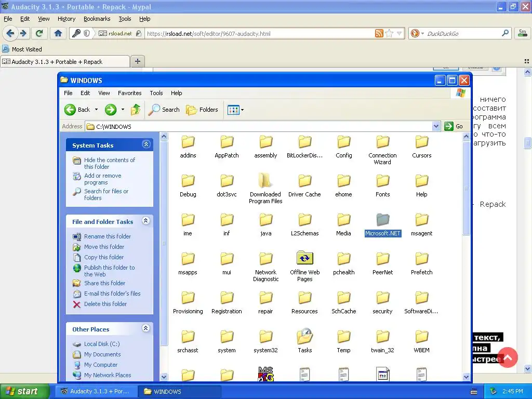
Task: Go up one folder level in Explorer
Action: [136, 110]
